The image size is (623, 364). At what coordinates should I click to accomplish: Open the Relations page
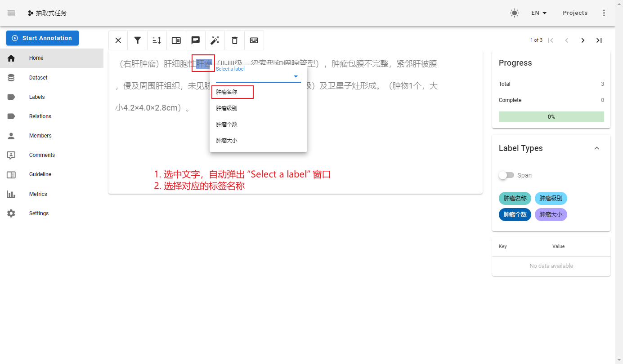tap(52, 116)
